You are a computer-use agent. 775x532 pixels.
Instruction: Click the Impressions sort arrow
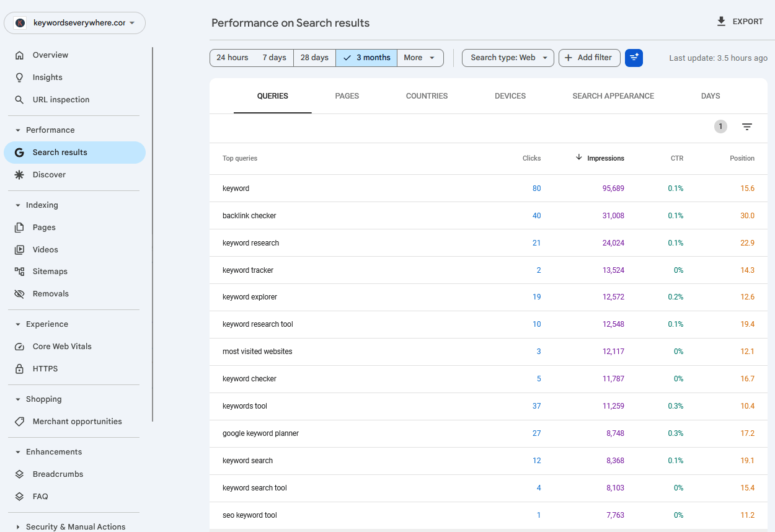579,157
